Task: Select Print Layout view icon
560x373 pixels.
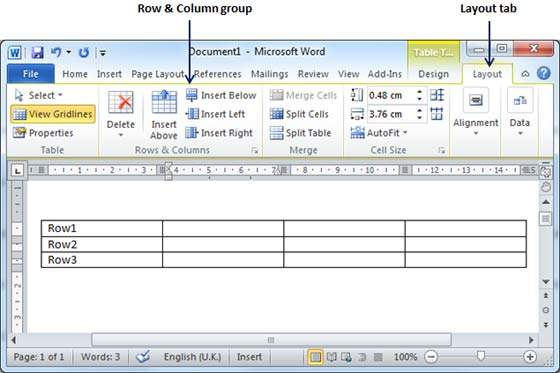Action: (315, 357)
